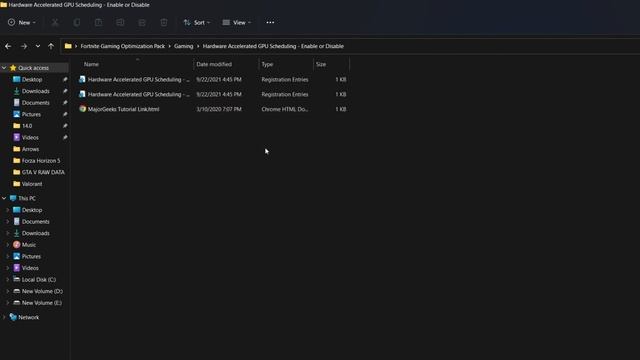
Task: Open Pictures under This PC
Action: click(x=31, y=256)
